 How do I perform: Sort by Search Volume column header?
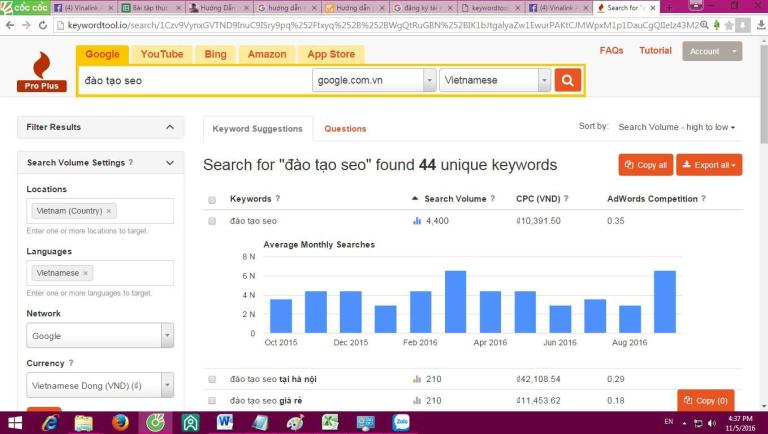tap(455, 199)
